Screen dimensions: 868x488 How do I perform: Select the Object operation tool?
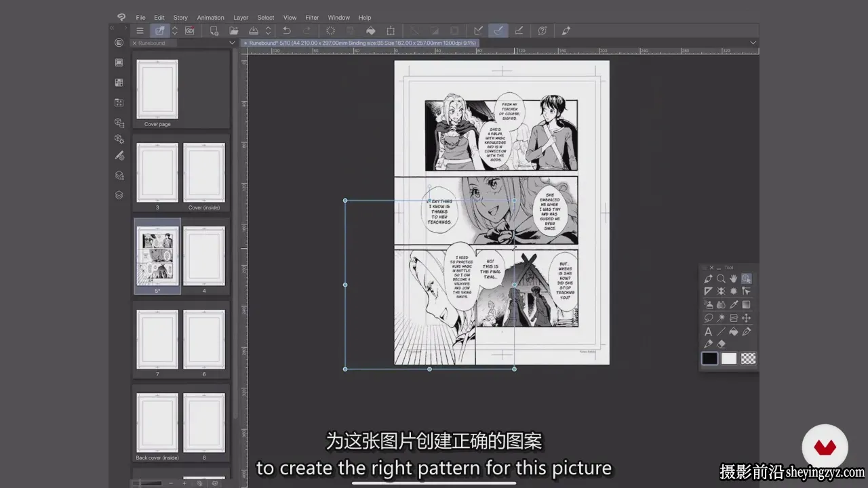point(747,279)
